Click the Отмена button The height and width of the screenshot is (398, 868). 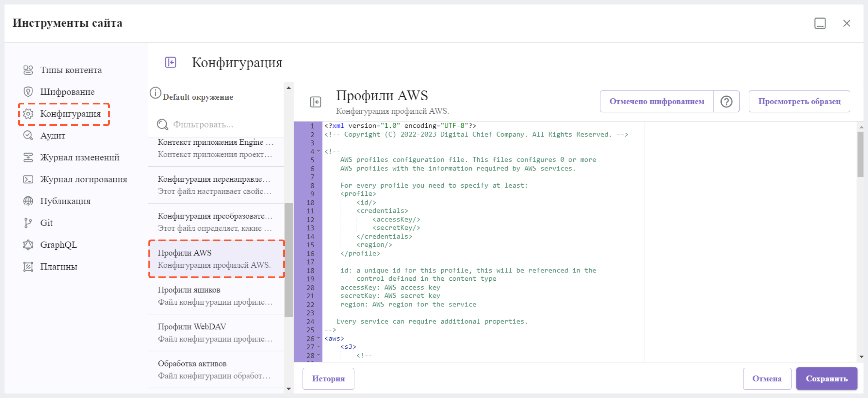767,378
